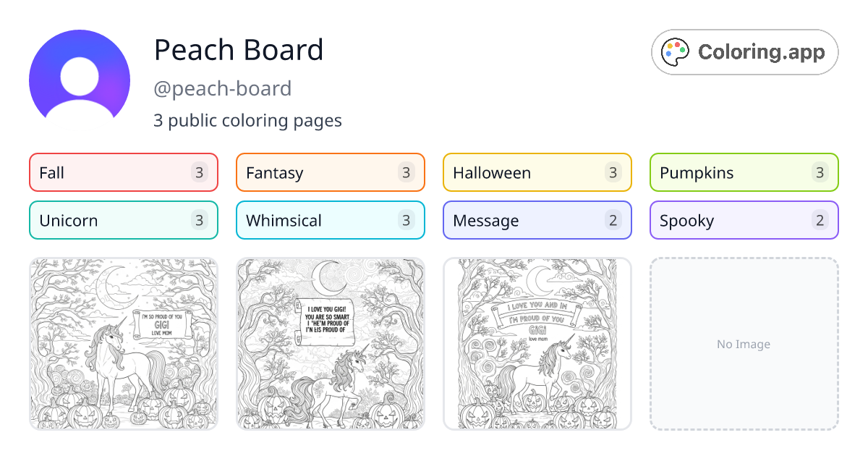Click the Message tag chip
This screenshot has width=868, height=456.
(x=537, y=220)
